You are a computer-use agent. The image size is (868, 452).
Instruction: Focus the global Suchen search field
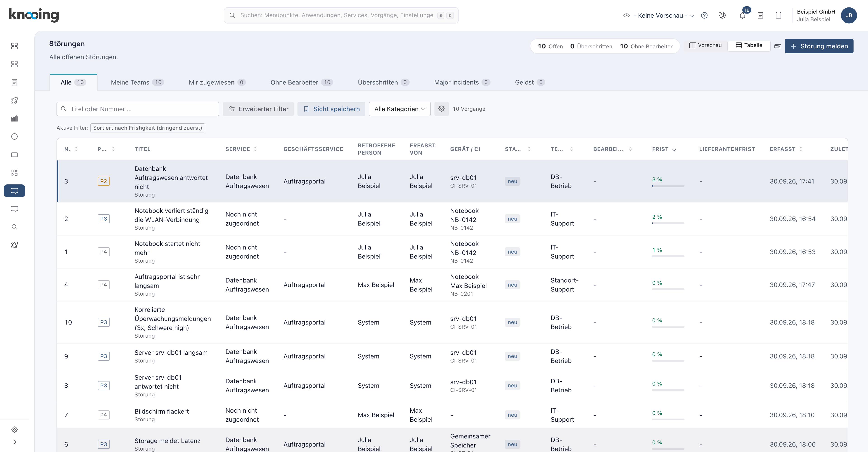click(341, 15)
